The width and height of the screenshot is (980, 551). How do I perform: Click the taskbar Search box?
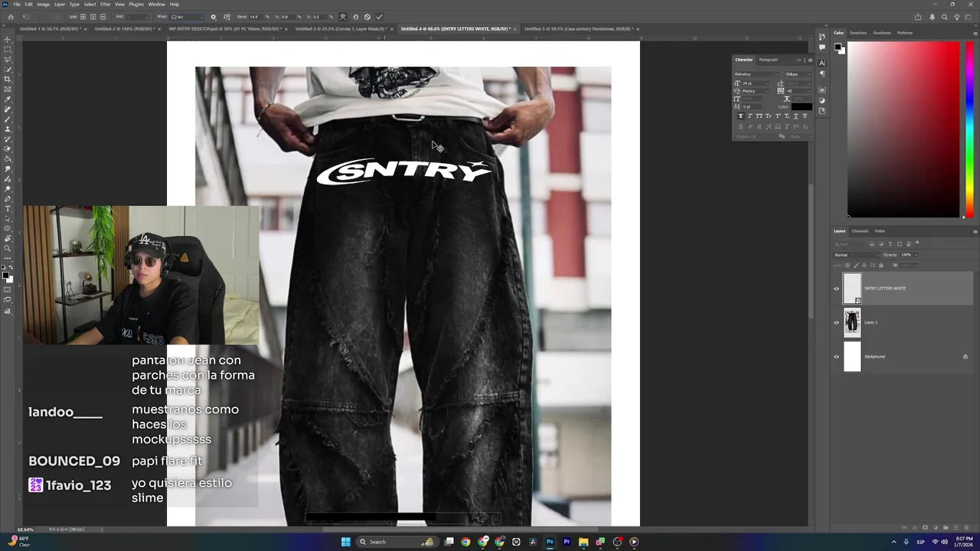[397, 542]
